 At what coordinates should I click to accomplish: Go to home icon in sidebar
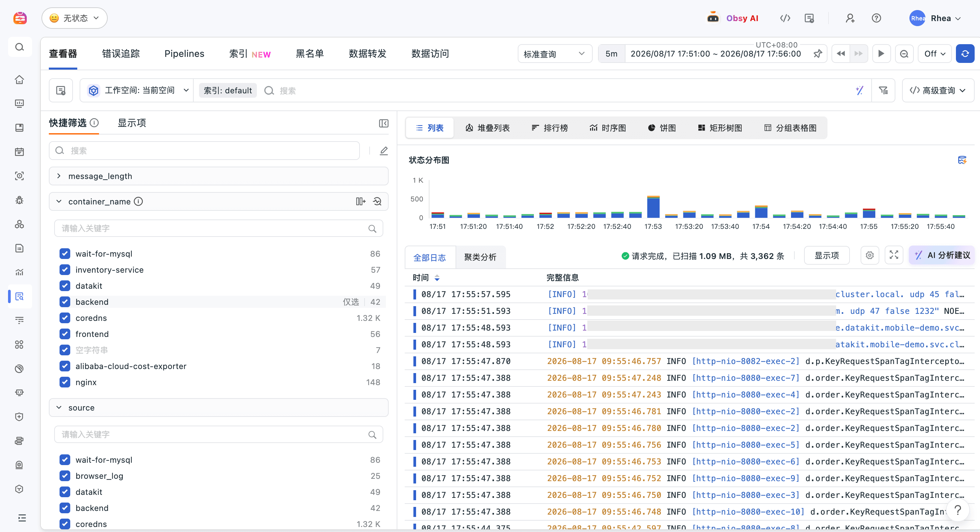[19, 80]
